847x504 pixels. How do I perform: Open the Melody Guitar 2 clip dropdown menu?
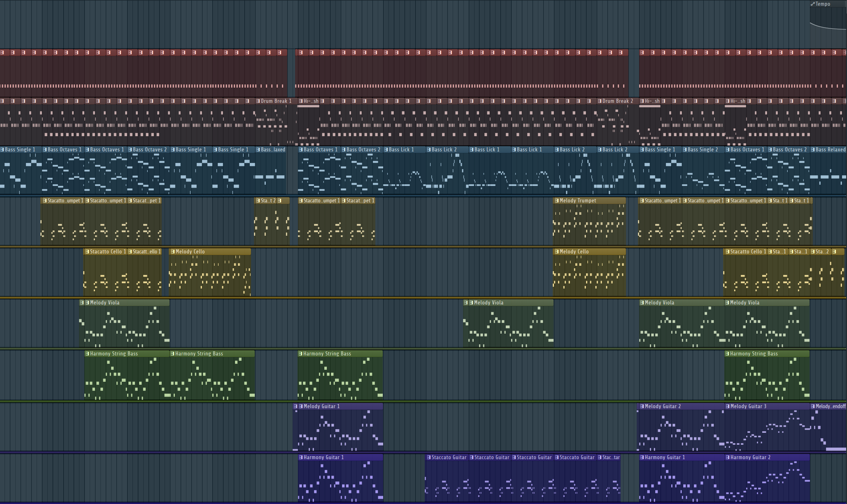click(x=642, y=406)
